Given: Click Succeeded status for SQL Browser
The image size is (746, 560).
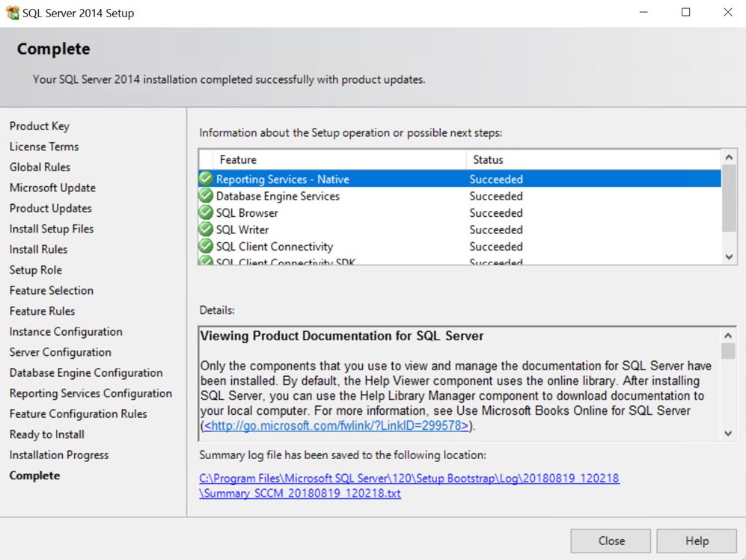Looking at the screenshot, I should click(x=496, y=212).
